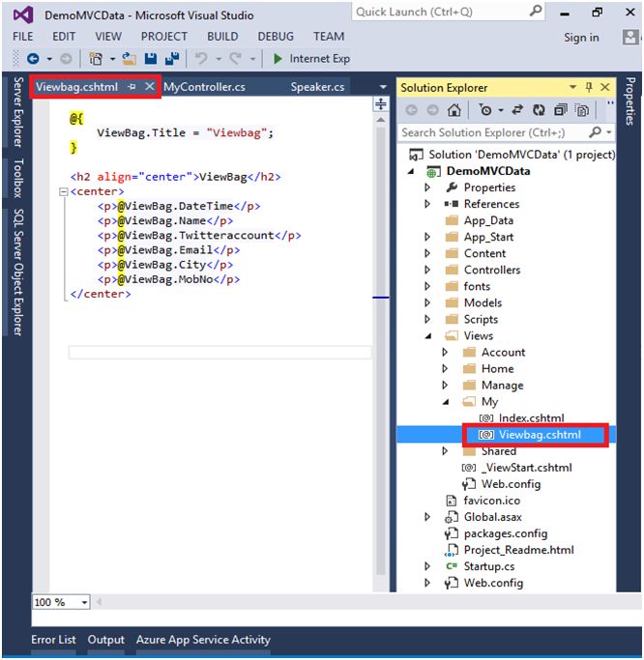Image resolution: width=644 pixels, height=660 pixels.
Task: Click Sync with Active Document icon
Action: [517, 110]
